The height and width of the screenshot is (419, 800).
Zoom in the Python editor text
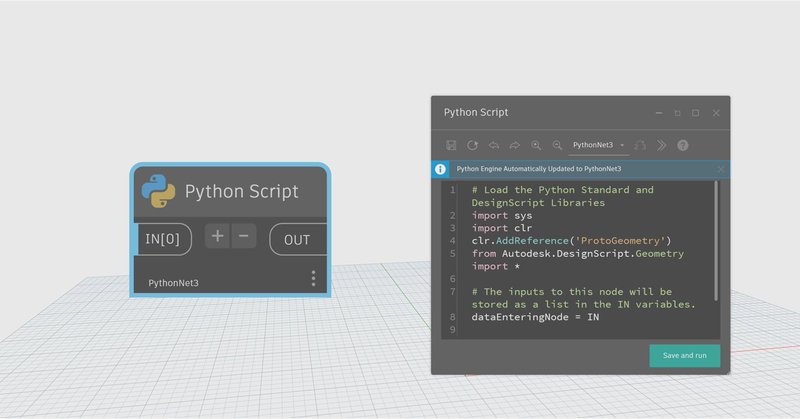coord(536,145)
